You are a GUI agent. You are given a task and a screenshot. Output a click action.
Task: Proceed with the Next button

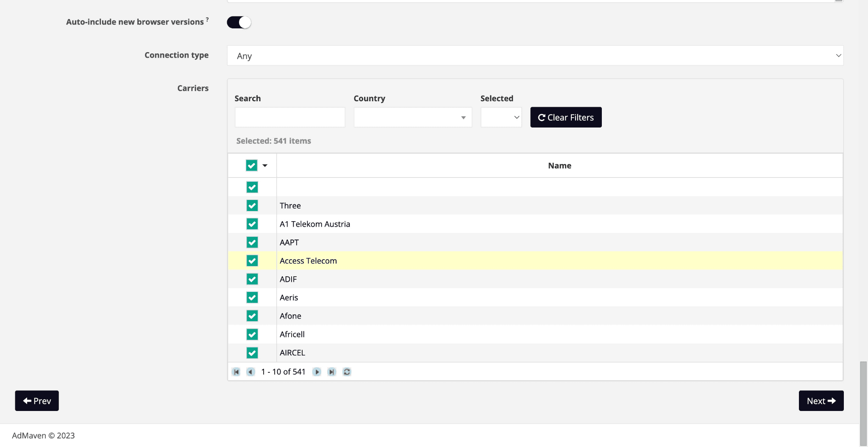(821, 401)
